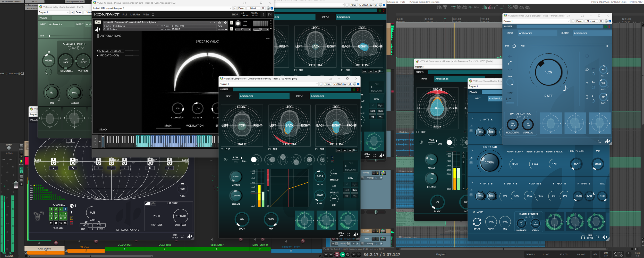Toggle first FLIP checkbox in Track 9 Compressor
The height and width of the screenshot is (258, 644).
222,149
